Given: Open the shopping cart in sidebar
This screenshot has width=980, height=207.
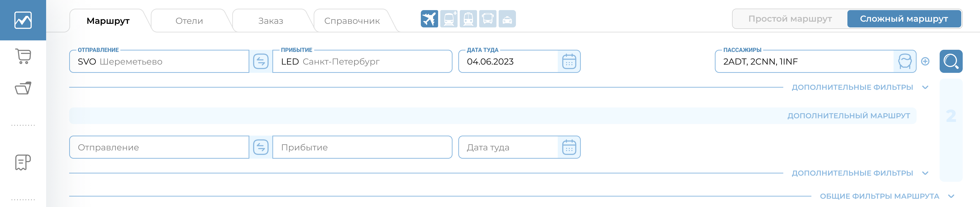Looking at the screenshot, I should pos(23,56).
